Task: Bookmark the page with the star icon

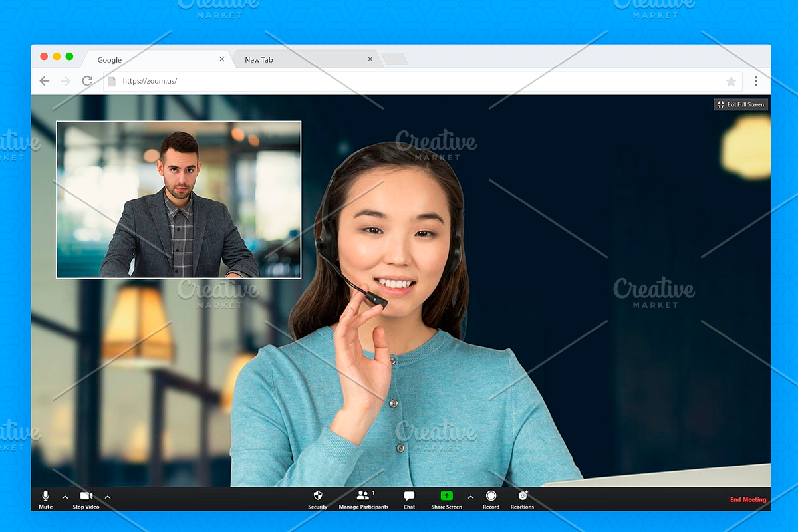Action: click(x=731, y=81)
